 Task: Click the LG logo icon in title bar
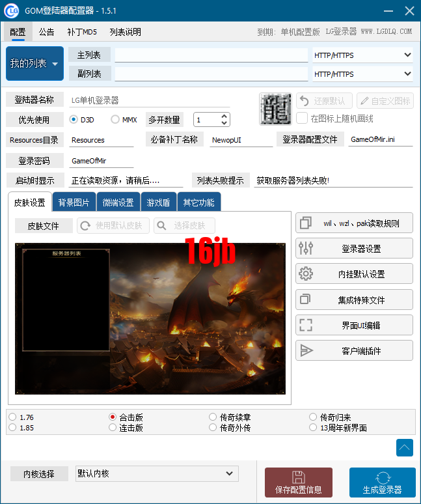[x=11, y=11]
